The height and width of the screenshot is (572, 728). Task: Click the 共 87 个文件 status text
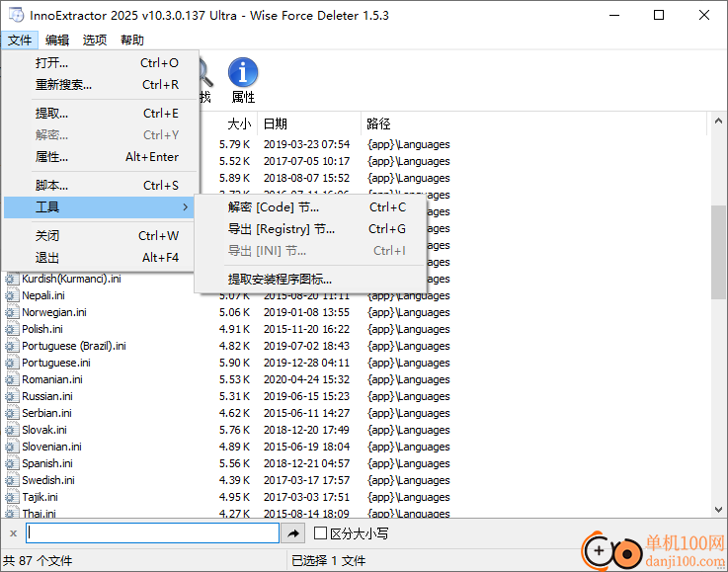tap(38, 561)
